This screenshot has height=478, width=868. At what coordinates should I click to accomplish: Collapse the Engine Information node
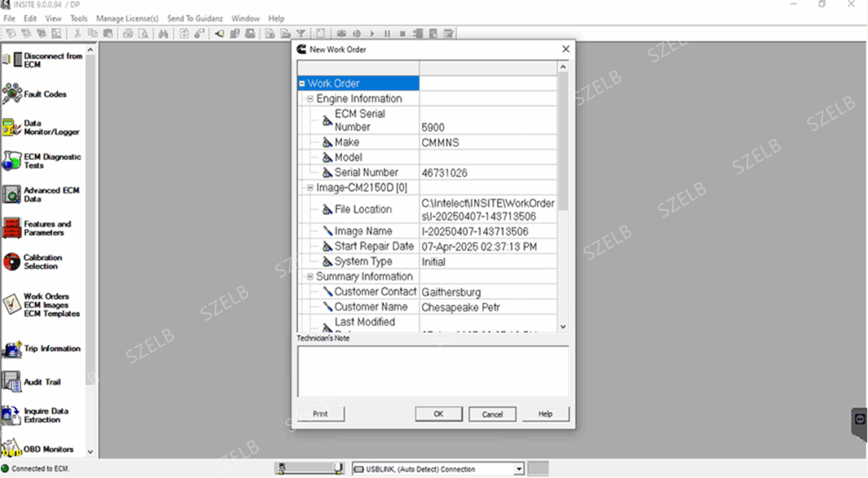click(x=310, y=99)
